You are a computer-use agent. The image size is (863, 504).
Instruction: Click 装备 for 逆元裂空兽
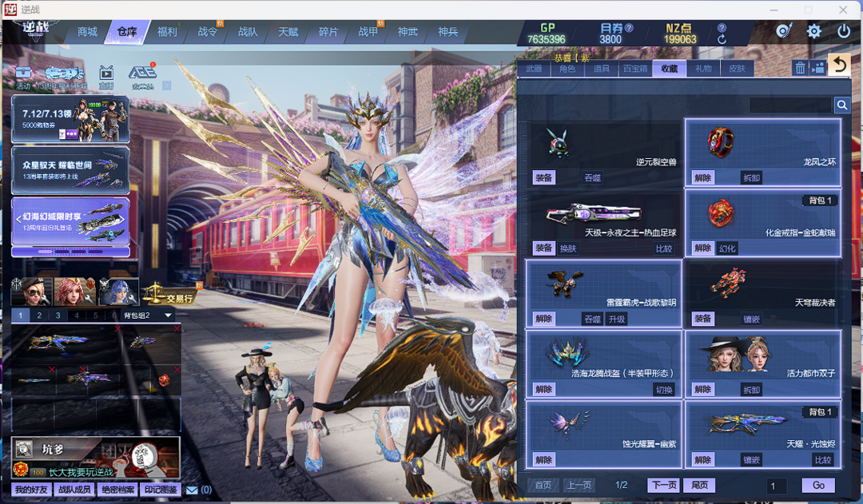click(x=544, y=177)
